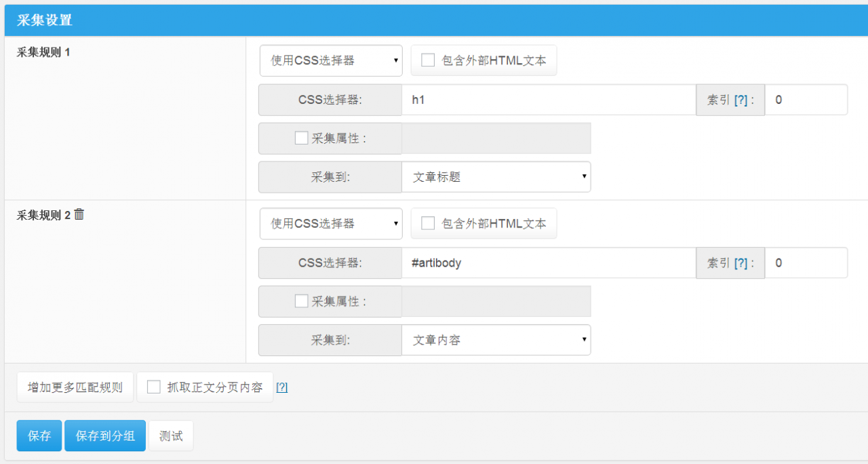This screenshot has height=464, width=868.
Task: Enable 包含外部HTML文本 for rule 1
Action: [428, 60]
